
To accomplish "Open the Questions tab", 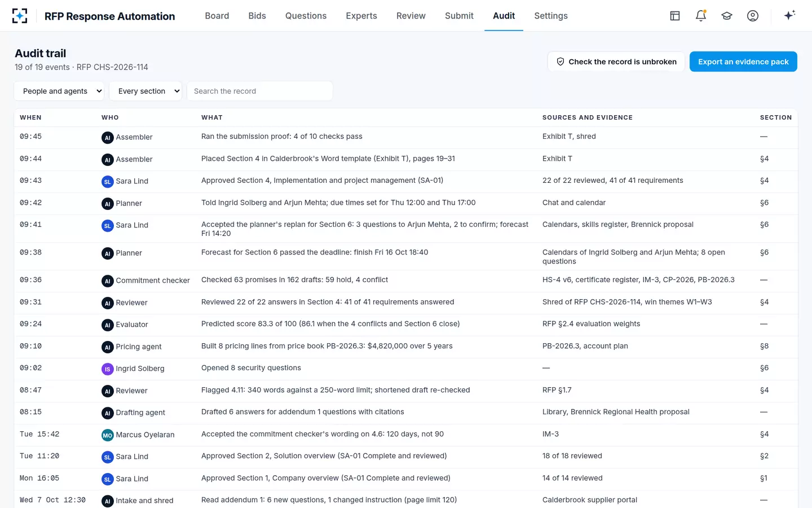I will pos(306,16).
